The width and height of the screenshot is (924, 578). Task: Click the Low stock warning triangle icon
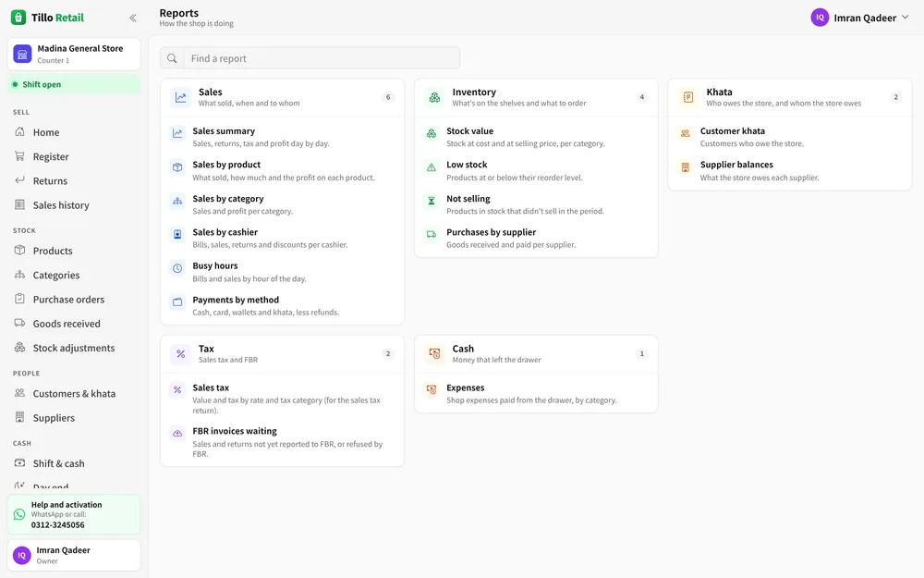point(432,166)
